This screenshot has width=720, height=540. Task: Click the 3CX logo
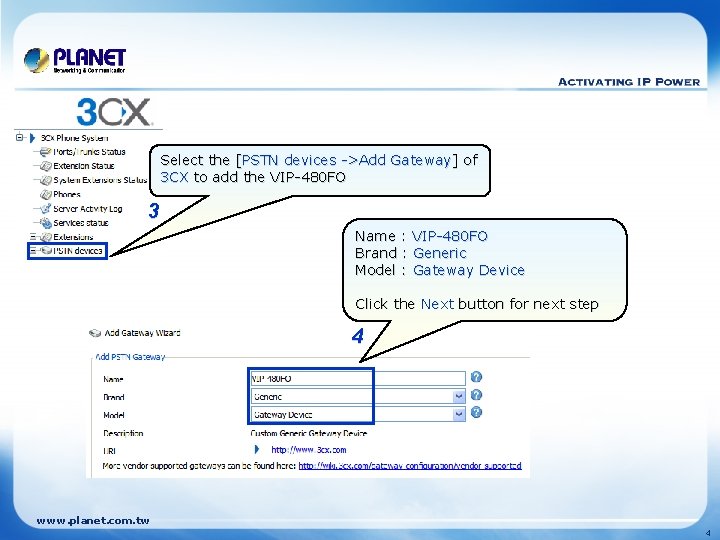click(113, 112)
